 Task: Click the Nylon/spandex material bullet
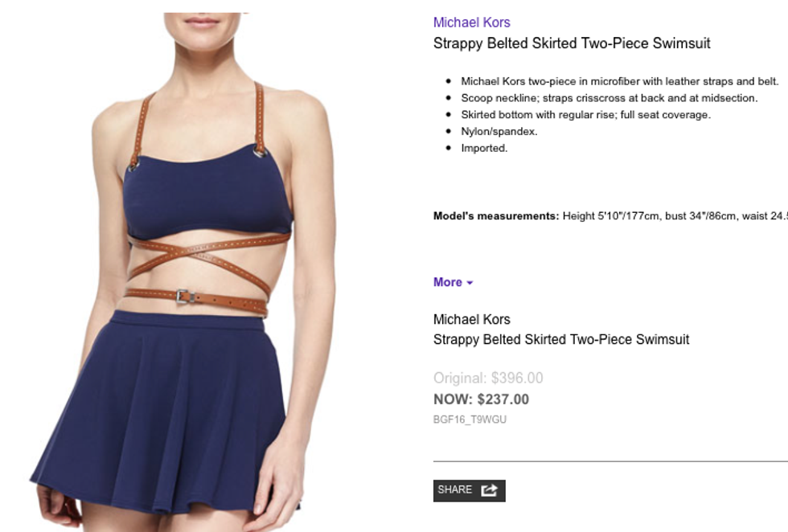click(x=499, y=132)
